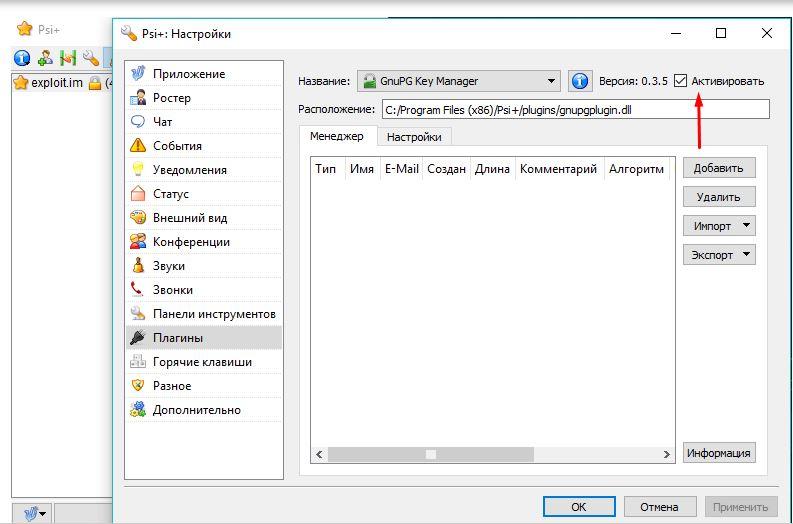Screen dimensions: 793x524
Task: Open service discovery icon in Psi+ toolbar
Action: point(67,58)
